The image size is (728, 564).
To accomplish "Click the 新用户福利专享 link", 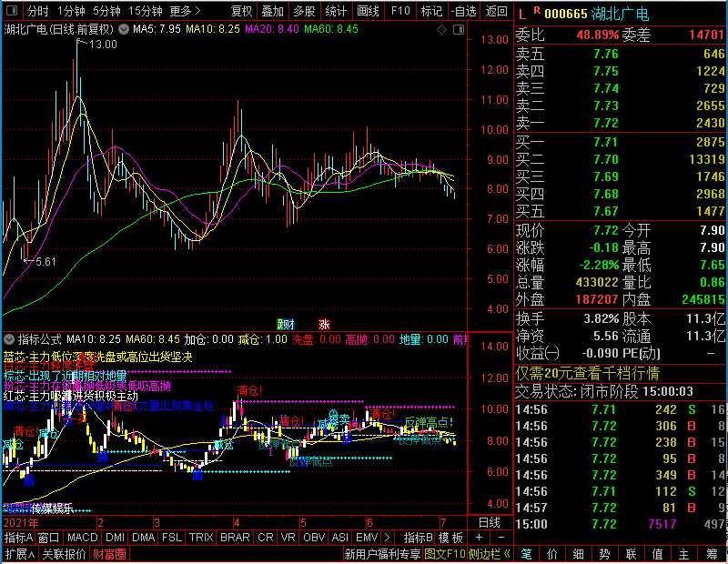I will pos(382,554).
